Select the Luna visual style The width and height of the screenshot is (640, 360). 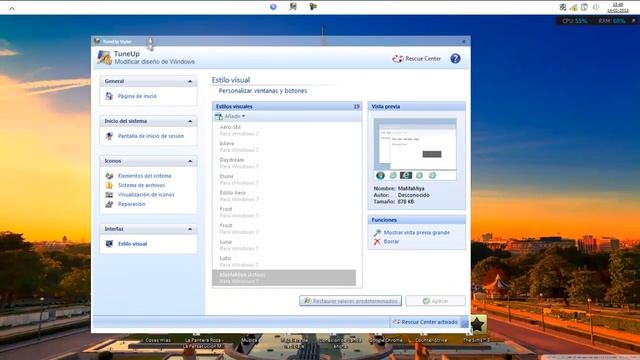point(284,245)
